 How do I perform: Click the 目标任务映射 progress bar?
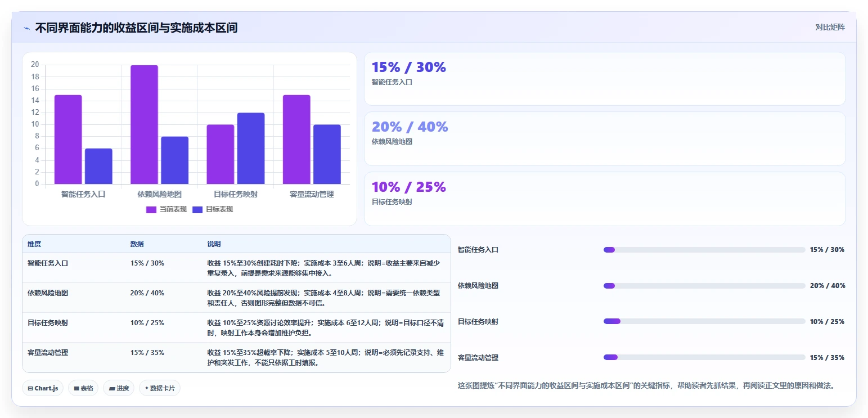[704, 322]
